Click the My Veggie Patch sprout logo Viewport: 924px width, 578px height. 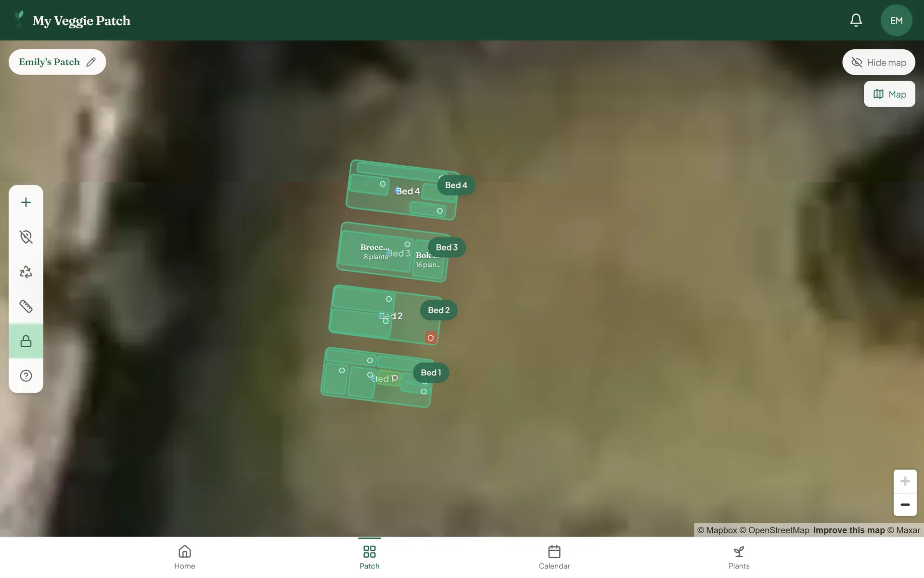point(19,19)
